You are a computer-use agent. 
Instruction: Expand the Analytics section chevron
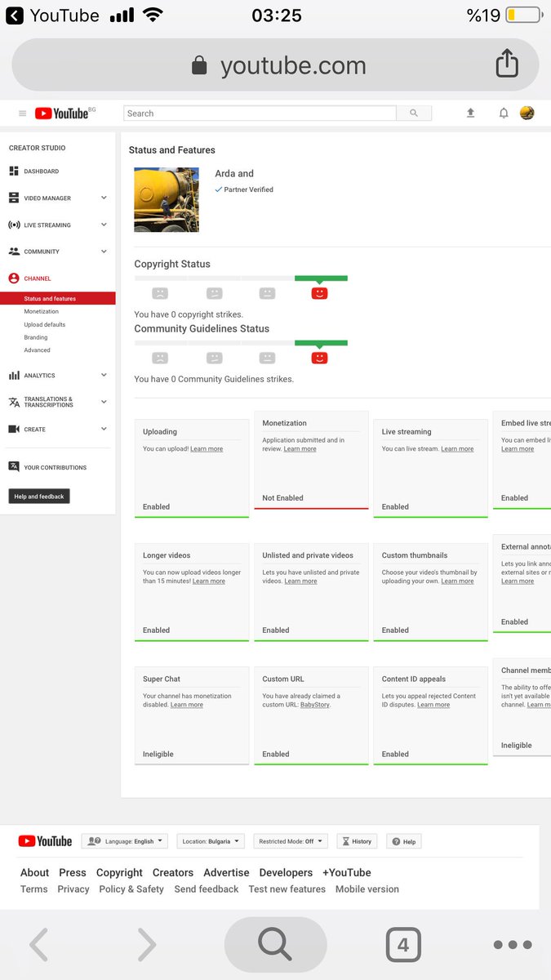pyautogui.click(x=104, y=375)
